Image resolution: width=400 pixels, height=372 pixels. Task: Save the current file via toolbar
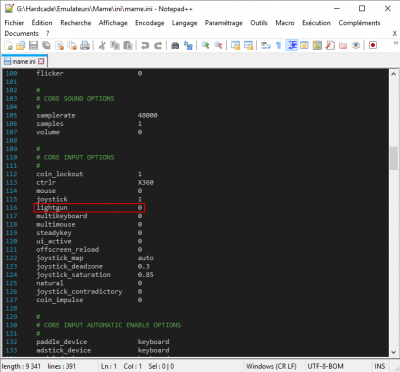(x=33, y=45)
